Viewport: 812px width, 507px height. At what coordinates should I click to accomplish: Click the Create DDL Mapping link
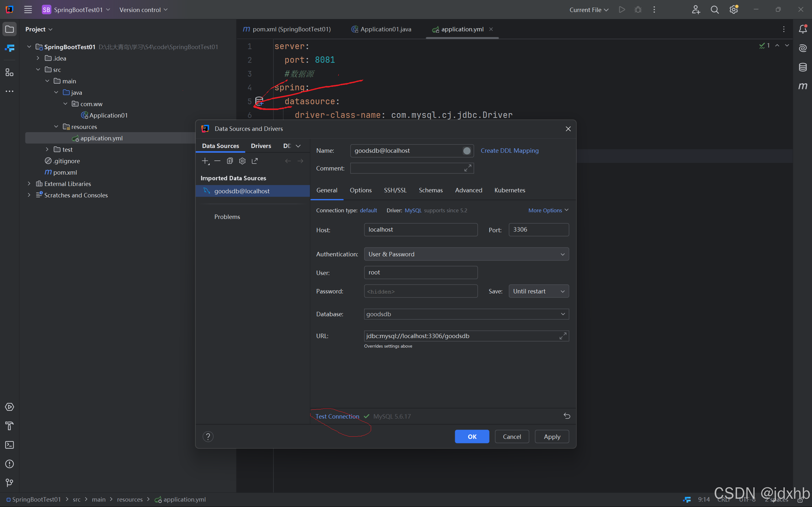(509, 151)
